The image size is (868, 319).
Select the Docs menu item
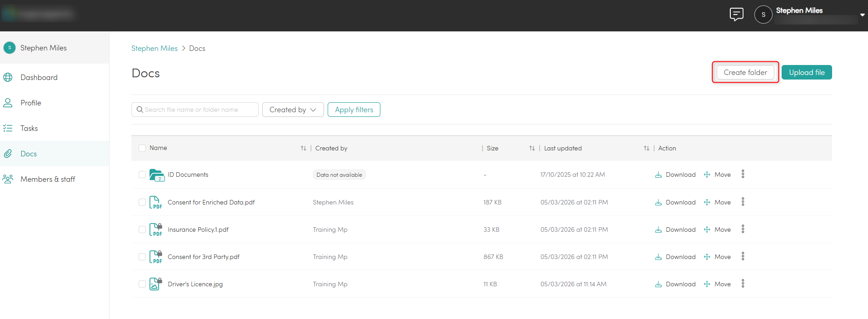pos(55,154)
